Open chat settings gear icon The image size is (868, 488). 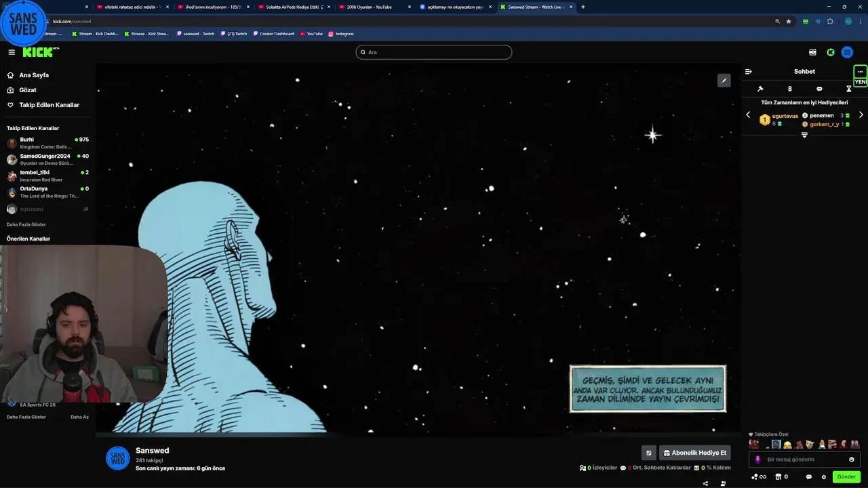[x=824, y=477]
